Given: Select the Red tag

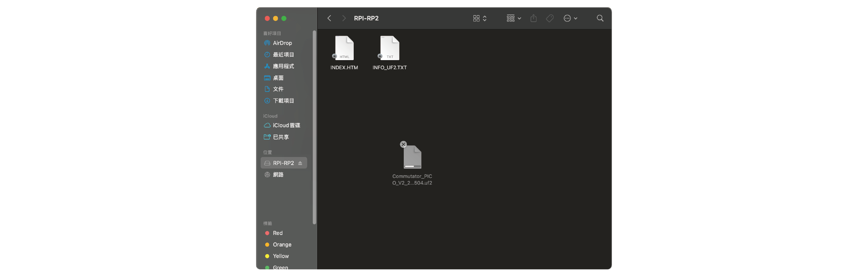Looking at the screenshot, I should (284, 233).
